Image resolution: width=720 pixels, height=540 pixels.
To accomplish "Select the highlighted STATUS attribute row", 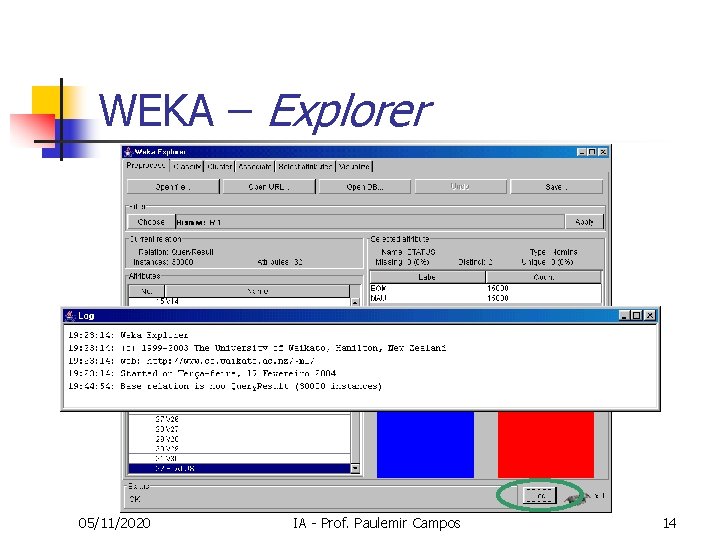I will click(240, 468).
